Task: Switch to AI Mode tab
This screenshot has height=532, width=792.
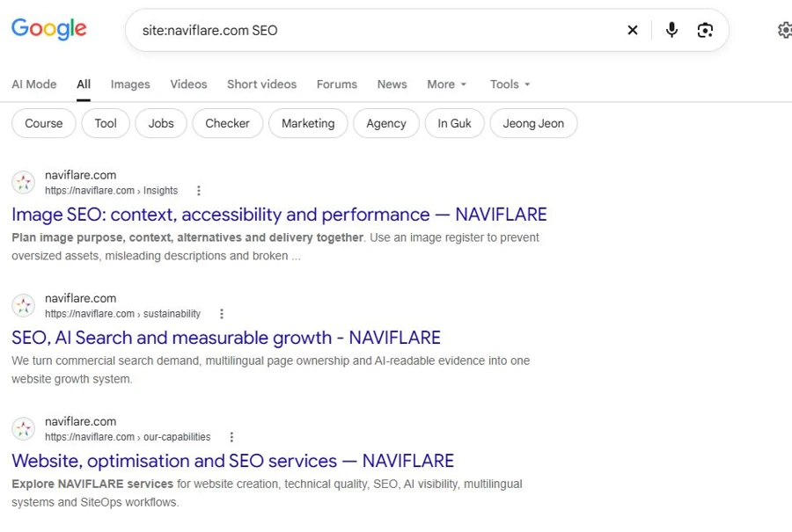Action: pyautogui.click(x=33, y=84)
